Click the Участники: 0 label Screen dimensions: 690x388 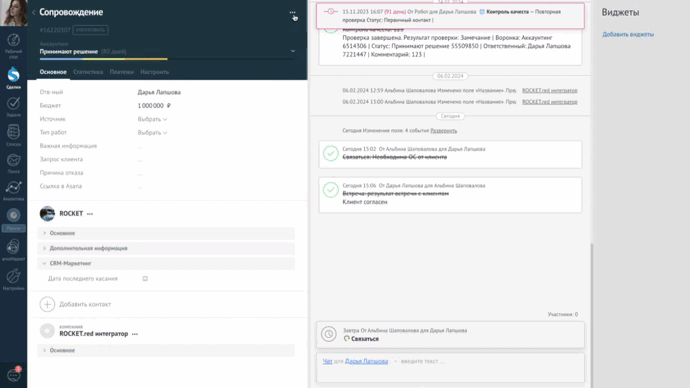[562, 314]
